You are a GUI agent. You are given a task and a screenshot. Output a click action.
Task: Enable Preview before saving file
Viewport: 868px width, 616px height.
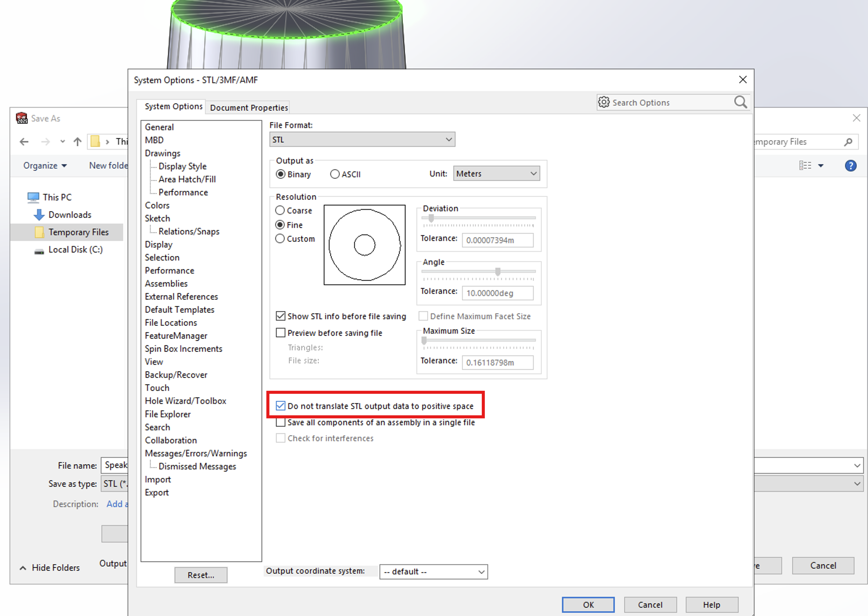point(281,333)
